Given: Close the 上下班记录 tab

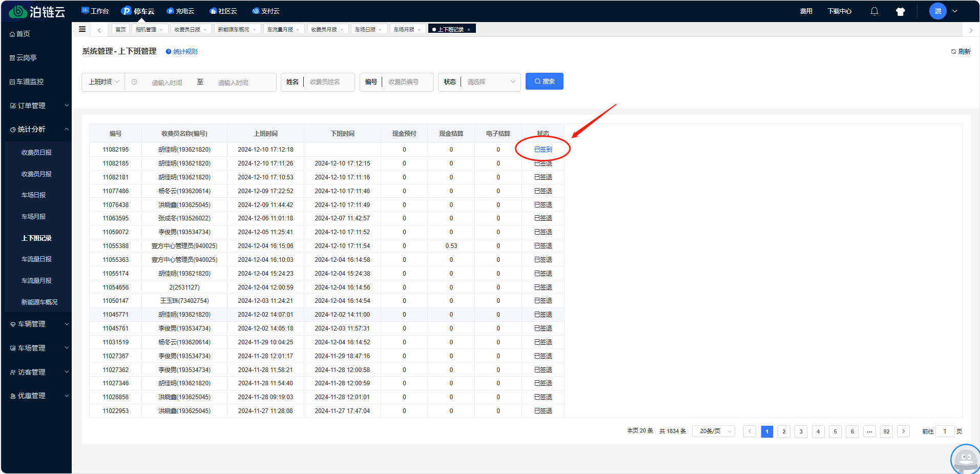Looking at the screenshot, I should [469, 30].
